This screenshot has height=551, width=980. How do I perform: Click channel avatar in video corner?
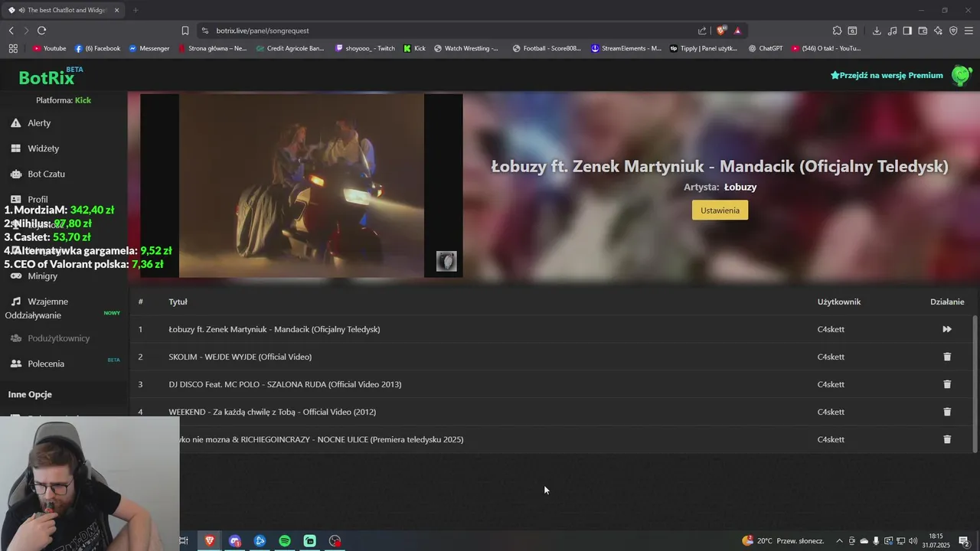click(x=446, y=262)
